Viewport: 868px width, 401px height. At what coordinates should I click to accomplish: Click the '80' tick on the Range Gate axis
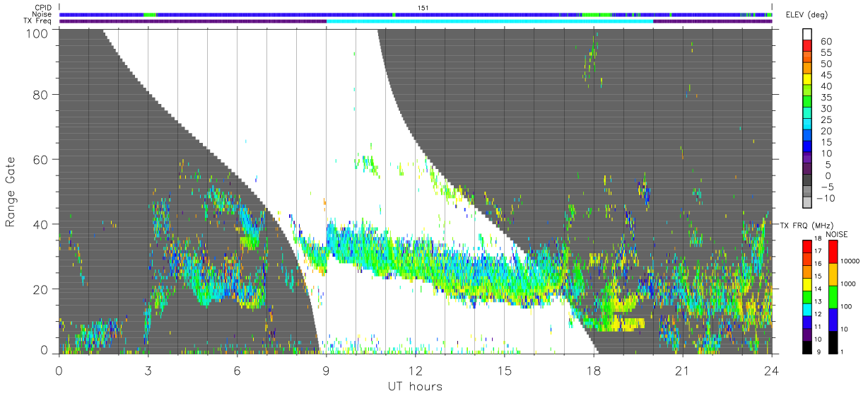tap(42, 93)
